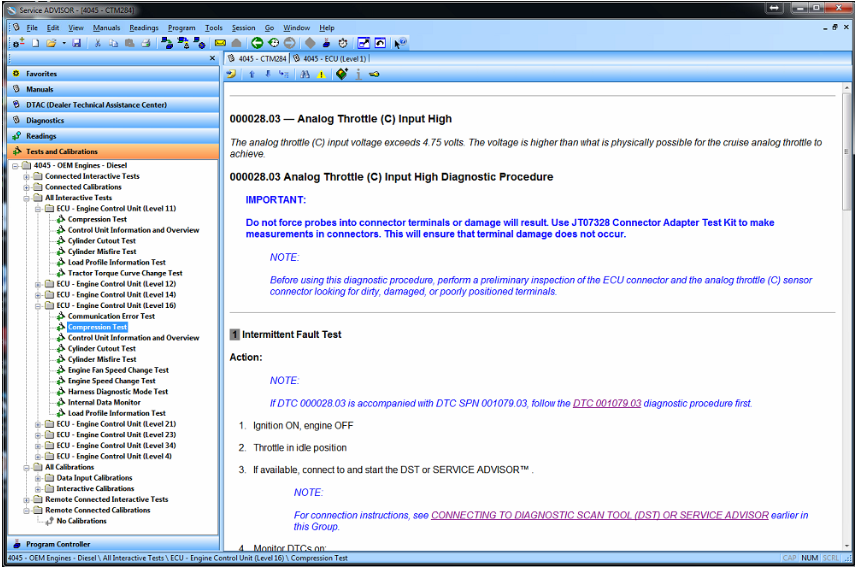The width and height of the screenshot is (856, 568).
Task: Click the add/remove gear toolbar icon
Action: (19, 43)
